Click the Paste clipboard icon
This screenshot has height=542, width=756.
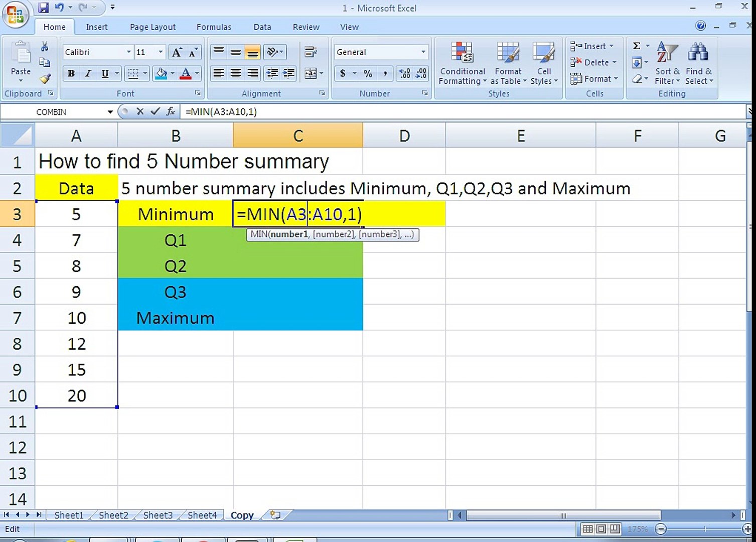click(21, 53)
